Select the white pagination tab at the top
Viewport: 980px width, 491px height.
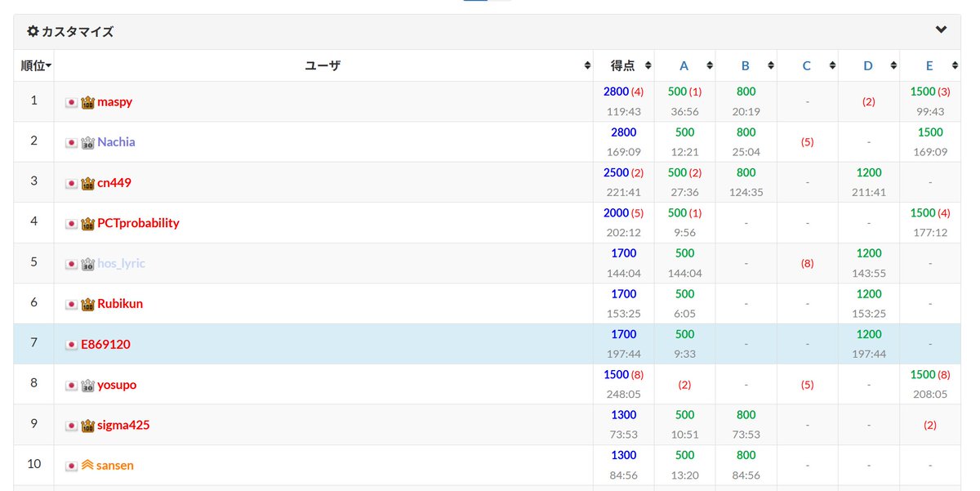click(x=499, y=2)
